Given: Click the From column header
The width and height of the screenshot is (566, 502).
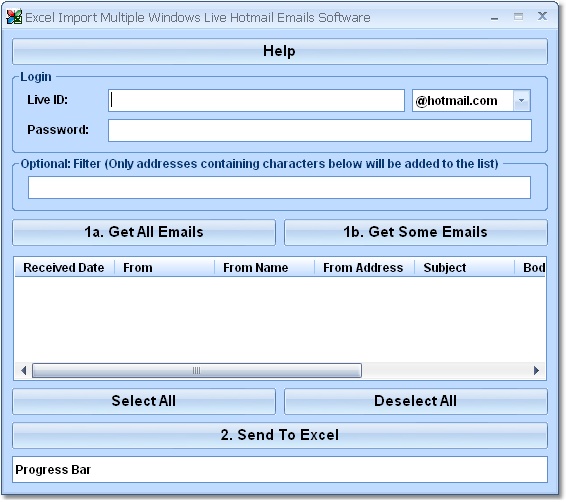Looking at the screenshot, I should pyautogui.click(x=165, y=268).
